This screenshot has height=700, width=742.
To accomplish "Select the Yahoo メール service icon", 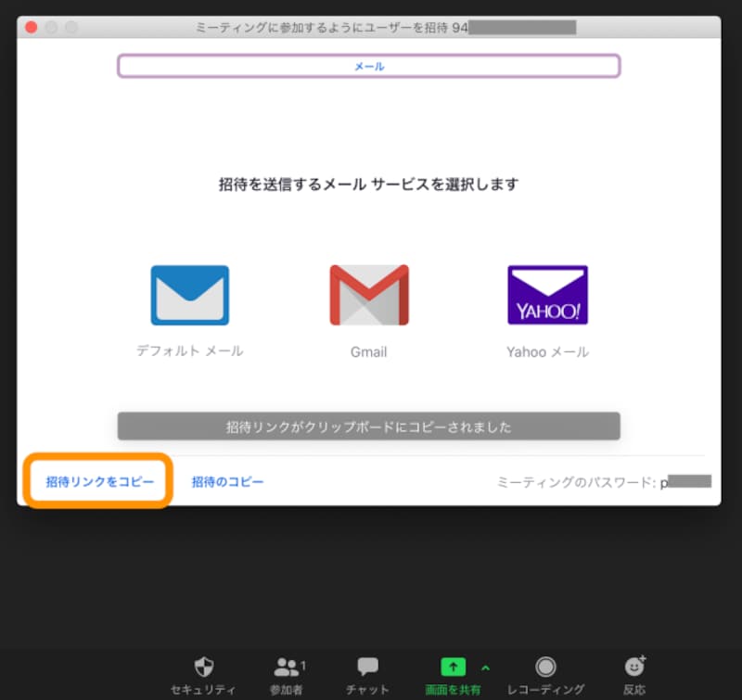I will coord(547,293).
